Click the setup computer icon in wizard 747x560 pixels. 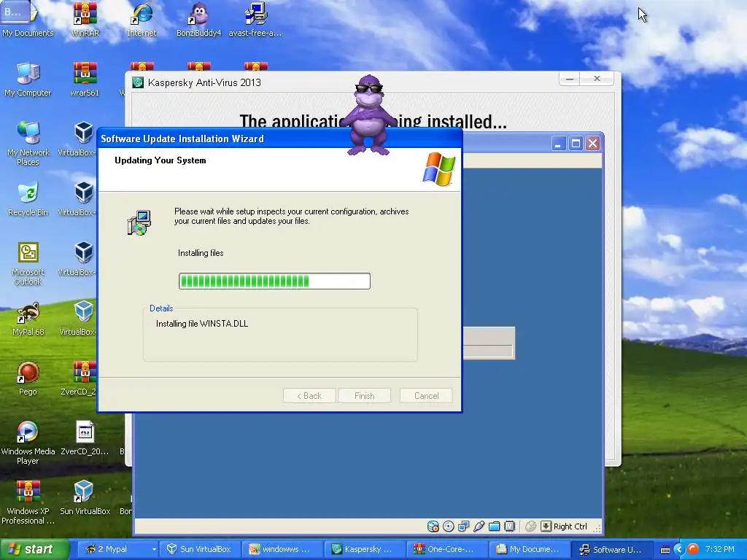point(139,222)
